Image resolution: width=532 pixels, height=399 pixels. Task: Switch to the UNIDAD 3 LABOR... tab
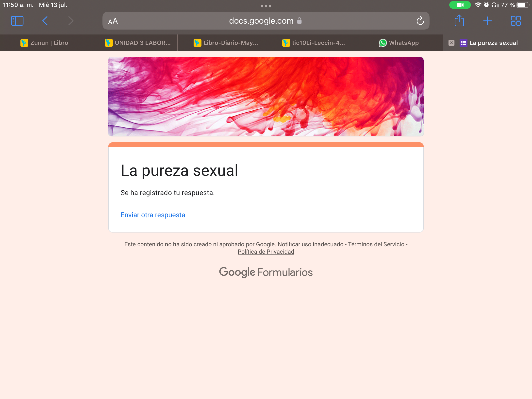pos(133,43)
